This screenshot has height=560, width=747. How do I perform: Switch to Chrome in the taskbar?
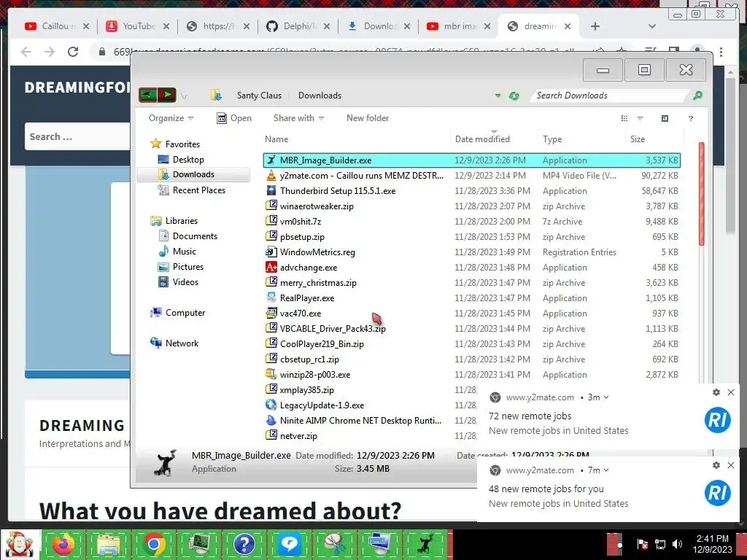tap(154, 544)
